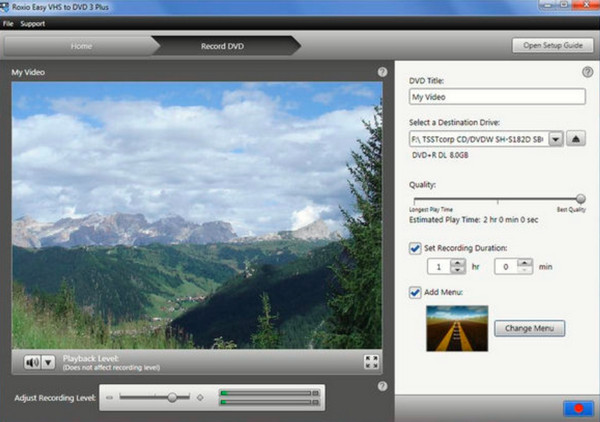Click the hours value field

(439, 267)
